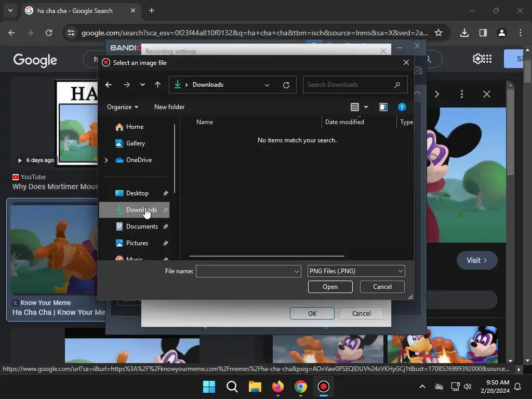532x399 pixels.
Task: Open a new Chrome tab
Action: coord(152,11)
